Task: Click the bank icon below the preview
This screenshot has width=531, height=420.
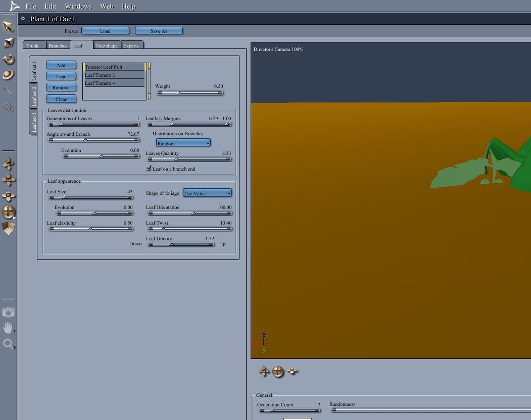Action: point(292,371)
